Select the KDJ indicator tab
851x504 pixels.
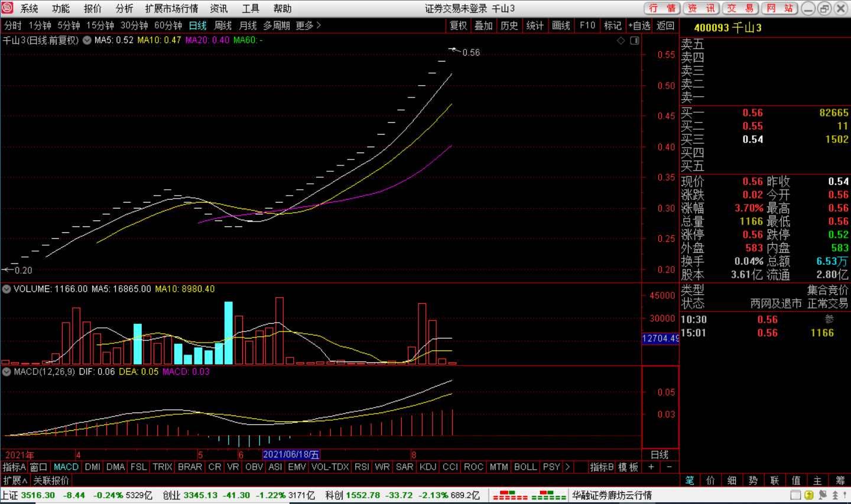pos(428,467)
